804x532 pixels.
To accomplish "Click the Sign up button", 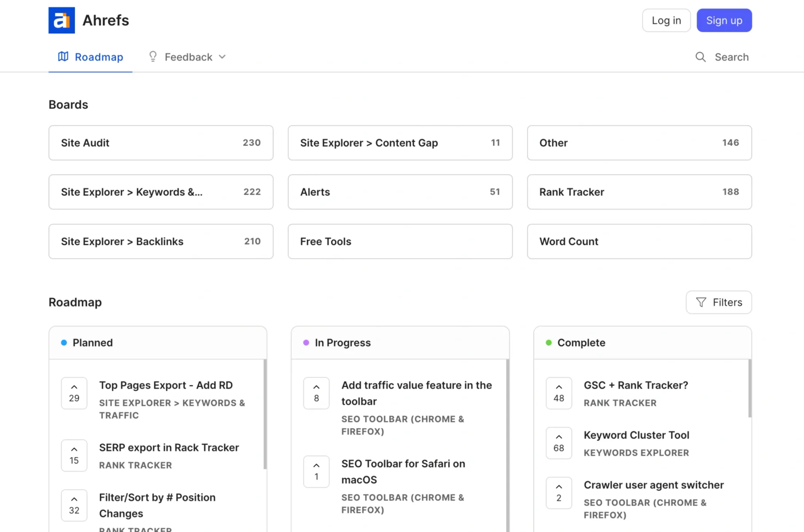I will (724, 21).
